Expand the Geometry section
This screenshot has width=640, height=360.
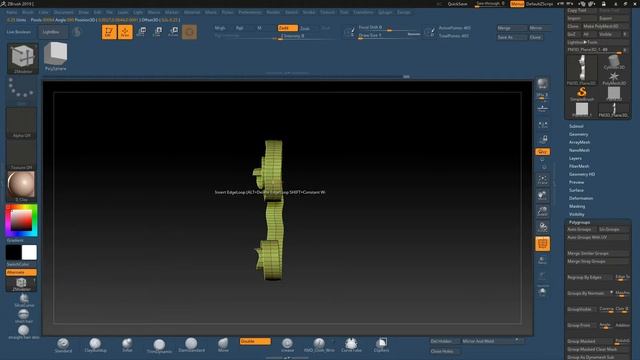[x=578, y=134]
